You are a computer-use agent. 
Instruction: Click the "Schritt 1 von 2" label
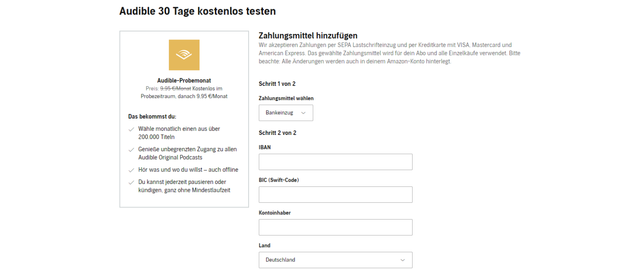point(277,84)
